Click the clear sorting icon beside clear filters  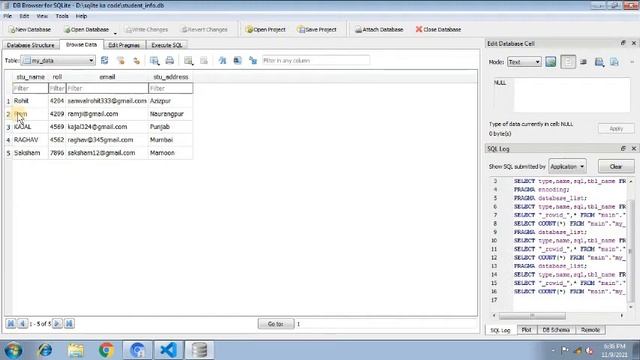pos(137,60)
